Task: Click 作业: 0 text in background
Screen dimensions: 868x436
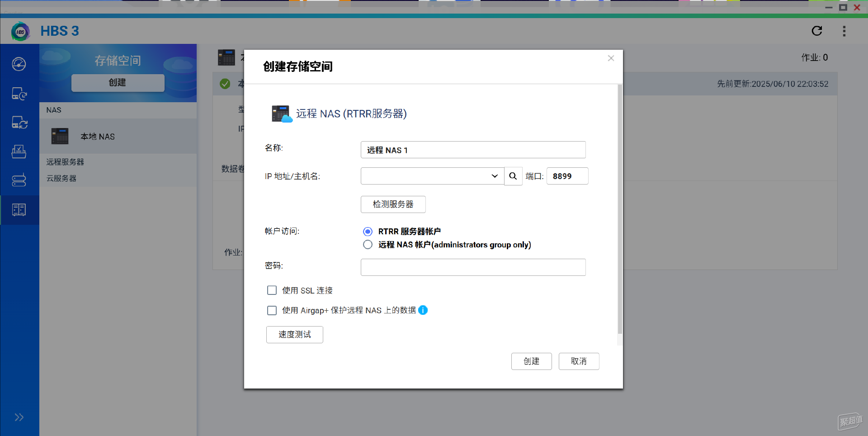Action: (815, 57)
